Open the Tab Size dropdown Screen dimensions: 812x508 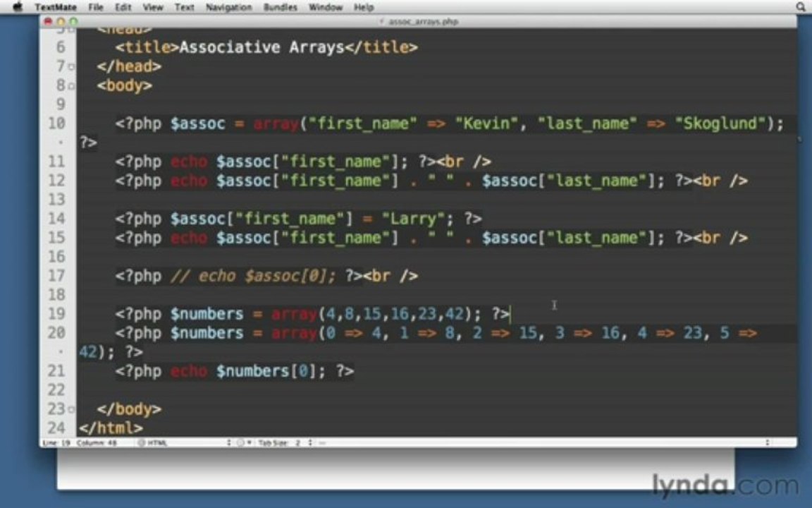pos(285,442)
